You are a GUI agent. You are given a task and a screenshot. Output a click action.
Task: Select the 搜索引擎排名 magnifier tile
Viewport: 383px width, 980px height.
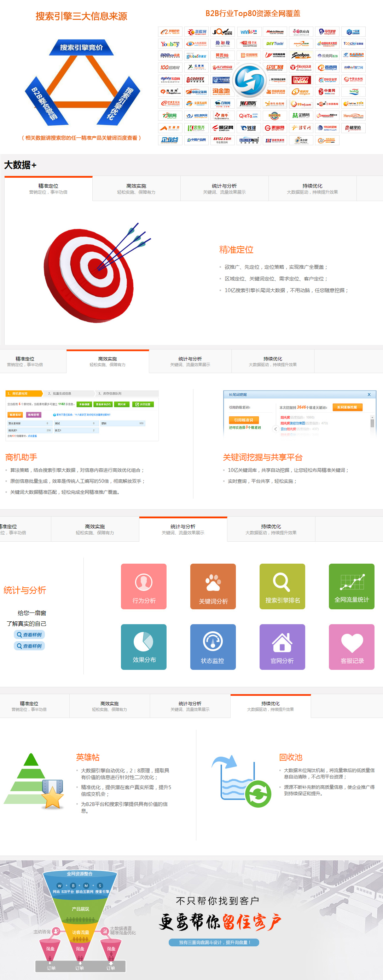pos(282,586)
